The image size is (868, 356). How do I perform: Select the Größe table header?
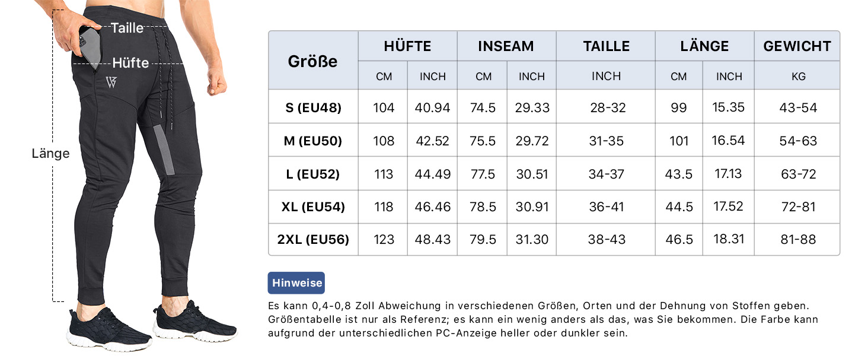[x=312, y=61]
